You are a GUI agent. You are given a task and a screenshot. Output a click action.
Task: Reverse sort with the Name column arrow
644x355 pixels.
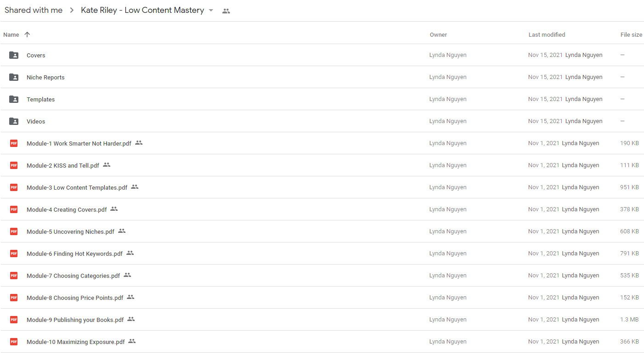tap(27, 34)
